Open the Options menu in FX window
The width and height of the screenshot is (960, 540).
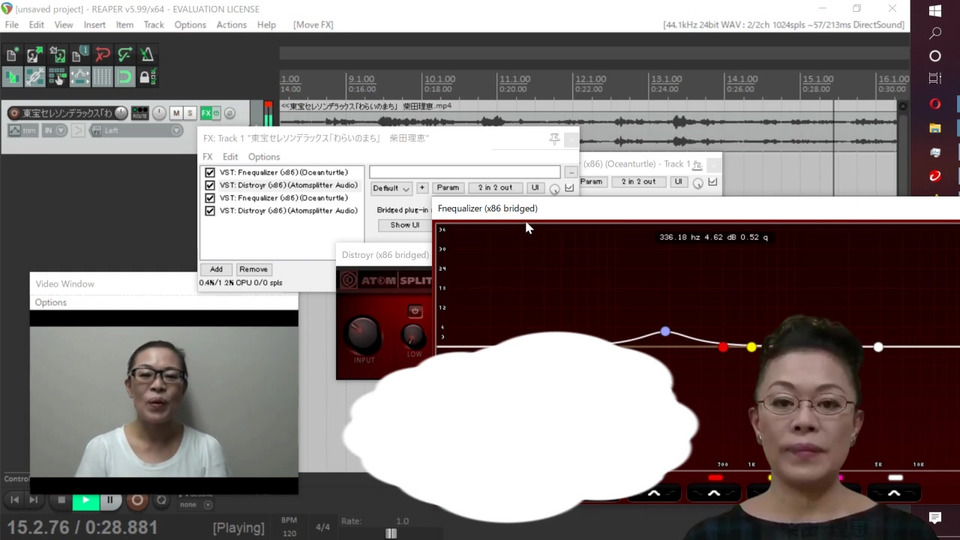[x=264, y=157]
